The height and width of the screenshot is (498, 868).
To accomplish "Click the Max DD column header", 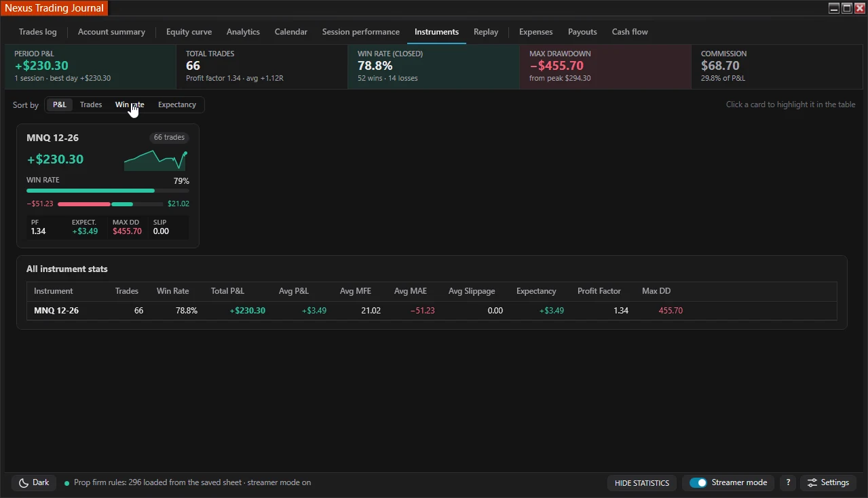I will (656, 291).
